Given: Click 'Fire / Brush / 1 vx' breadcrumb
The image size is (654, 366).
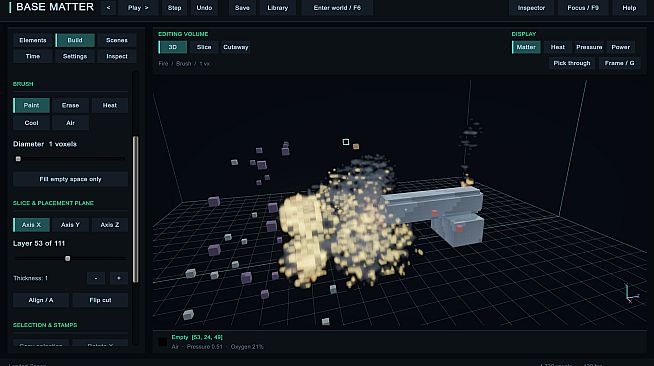Looking at the screenshot, I should pos(184,63).
